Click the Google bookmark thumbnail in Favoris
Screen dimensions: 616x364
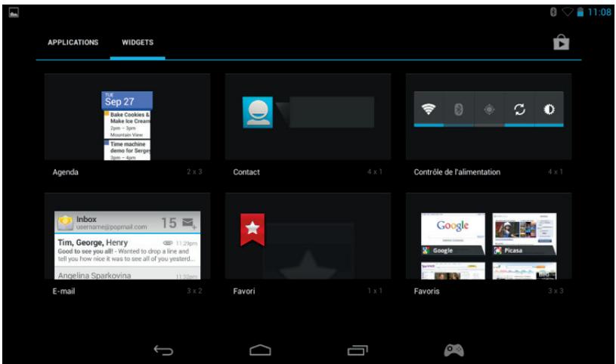(x=453, y=234)
